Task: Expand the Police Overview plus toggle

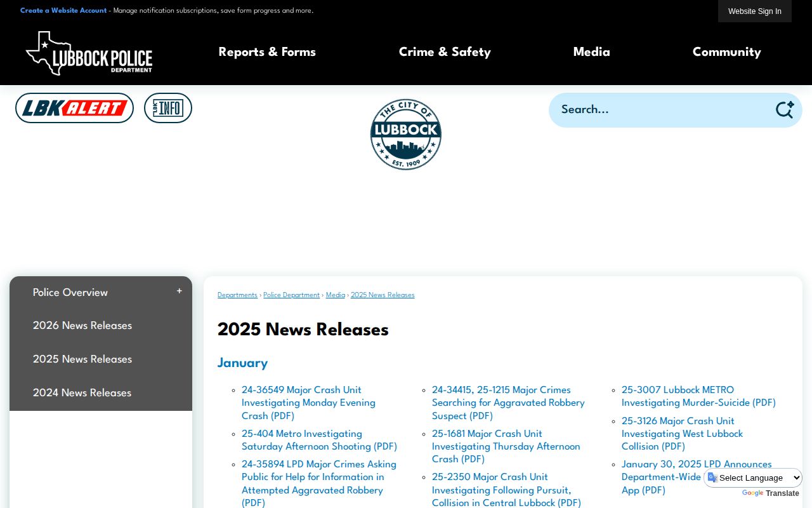Action: 179,291
